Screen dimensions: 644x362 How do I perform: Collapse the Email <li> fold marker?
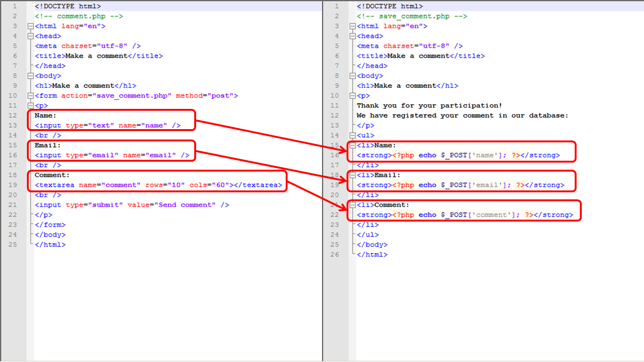[x=353, y=175]
